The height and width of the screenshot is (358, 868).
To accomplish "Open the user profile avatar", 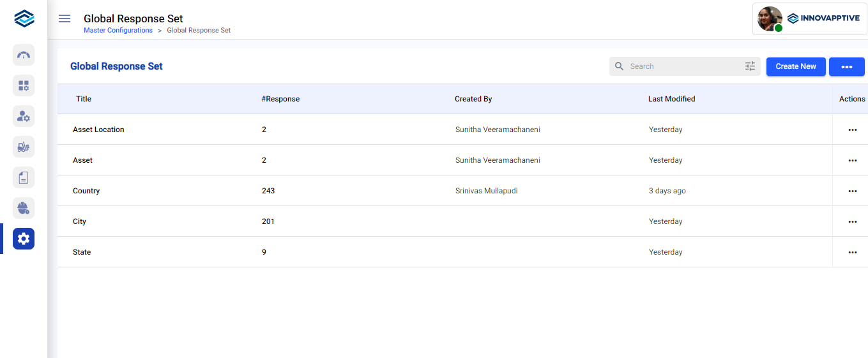I will [x=770, y=19].
